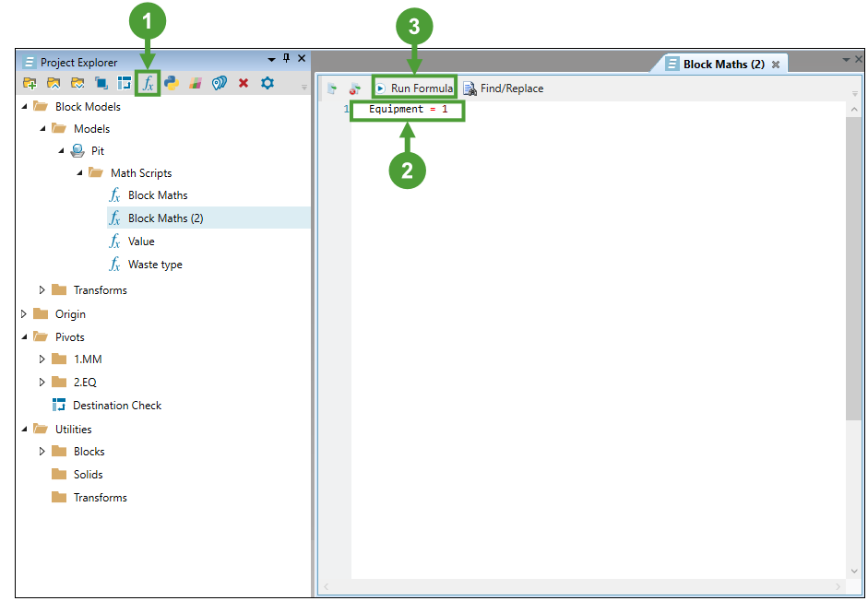Collapse the Models folder
Image resolution: width=868 pixels, height=601 pixels.
click(x=42, y=128)
